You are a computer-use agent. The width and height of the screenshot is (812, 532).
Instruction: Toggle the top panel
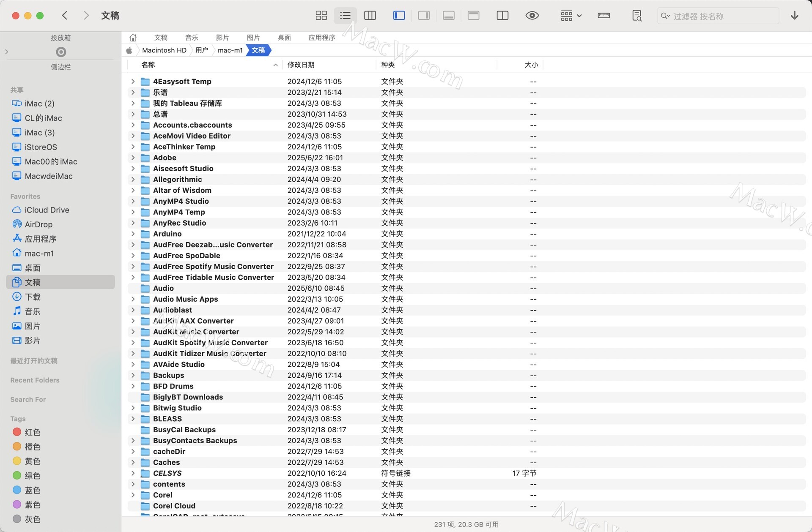474,16
